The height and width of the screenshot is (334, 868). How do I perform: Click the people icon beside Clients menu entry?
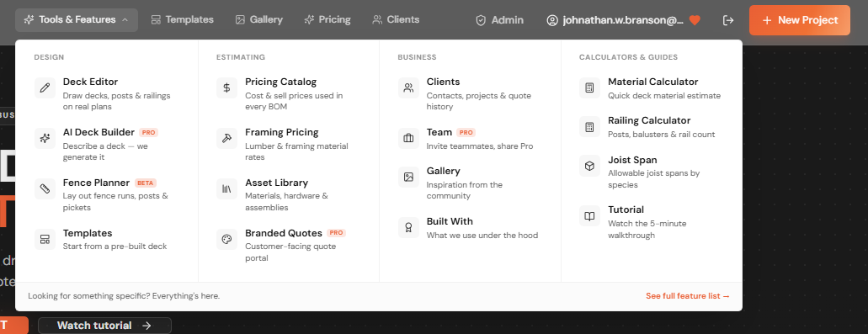(408, 88)
